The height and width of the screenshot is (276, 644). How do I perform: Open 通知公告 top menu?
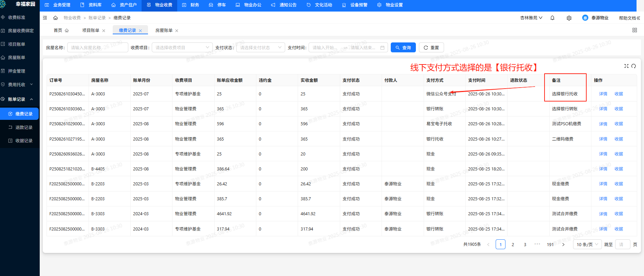point(284,5)
